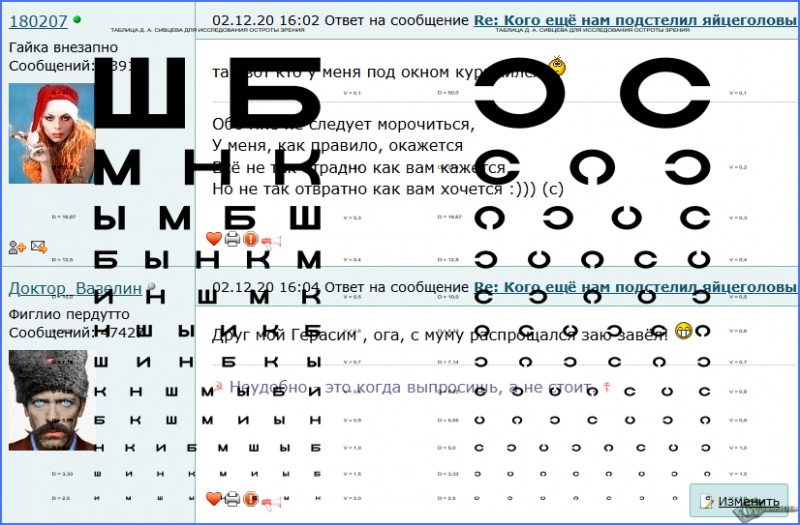This screenshot has height=525, width=800.
Task: Click megaphone icon under Доктор Вазелин's post
Action: coord(271,502)
